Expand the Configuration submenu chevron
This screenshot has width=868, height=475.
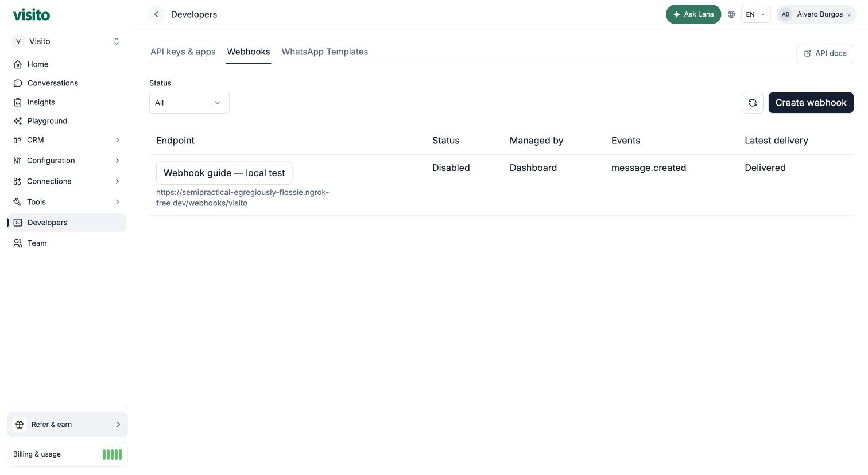[x=117, y=161]
